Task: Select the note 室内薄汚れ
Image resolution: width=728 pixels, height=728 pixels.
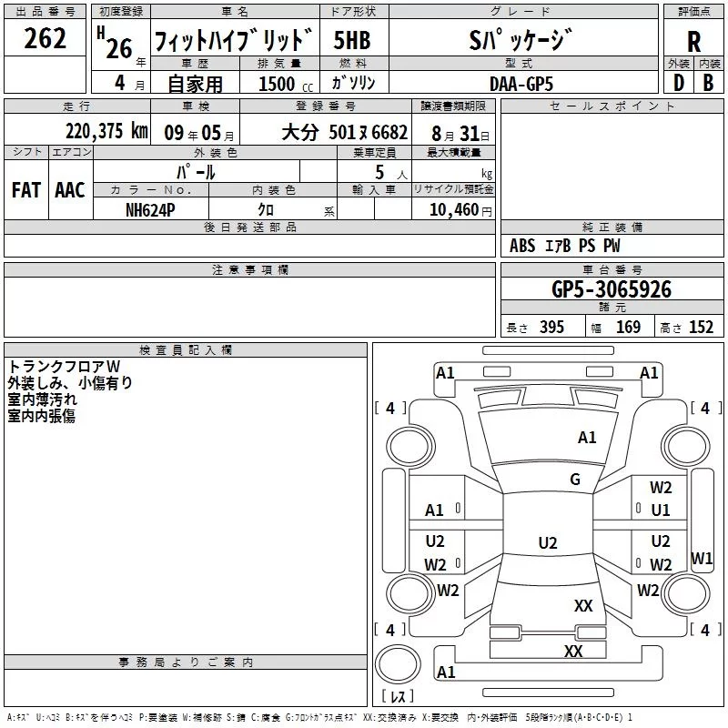Action: pos(42,399)
